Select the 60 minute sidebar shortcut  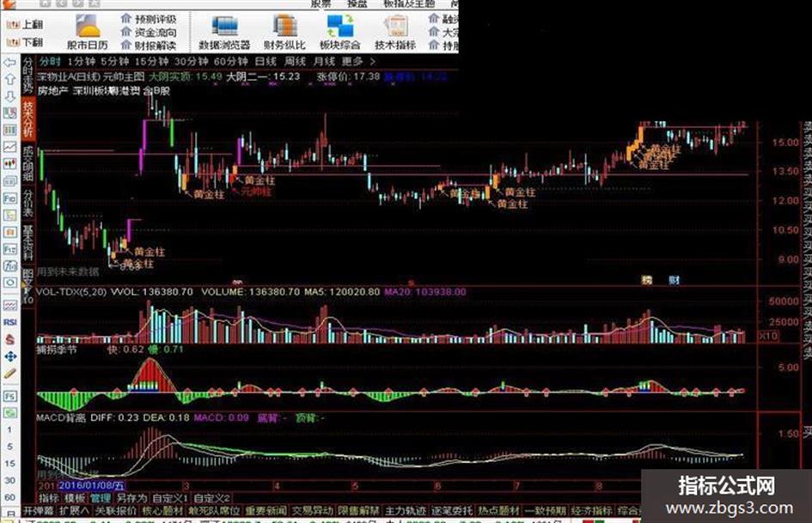9,497
